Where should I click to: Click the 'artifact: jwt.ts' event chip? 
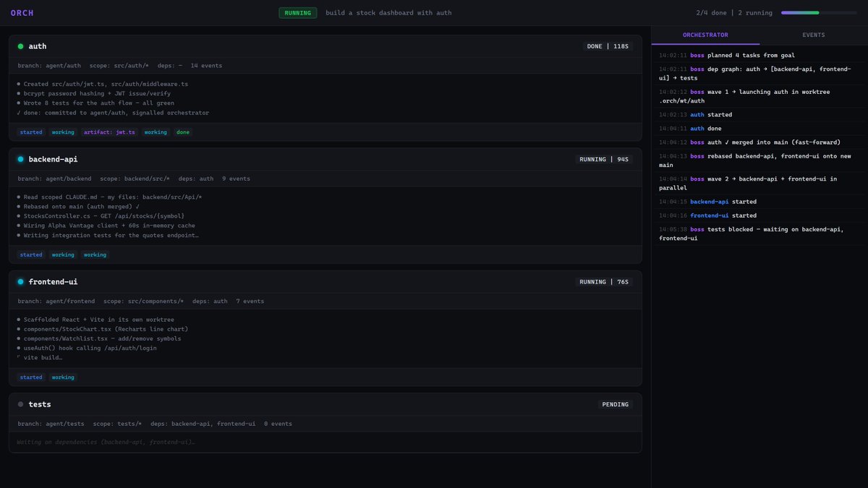click(x=109, y=132)
